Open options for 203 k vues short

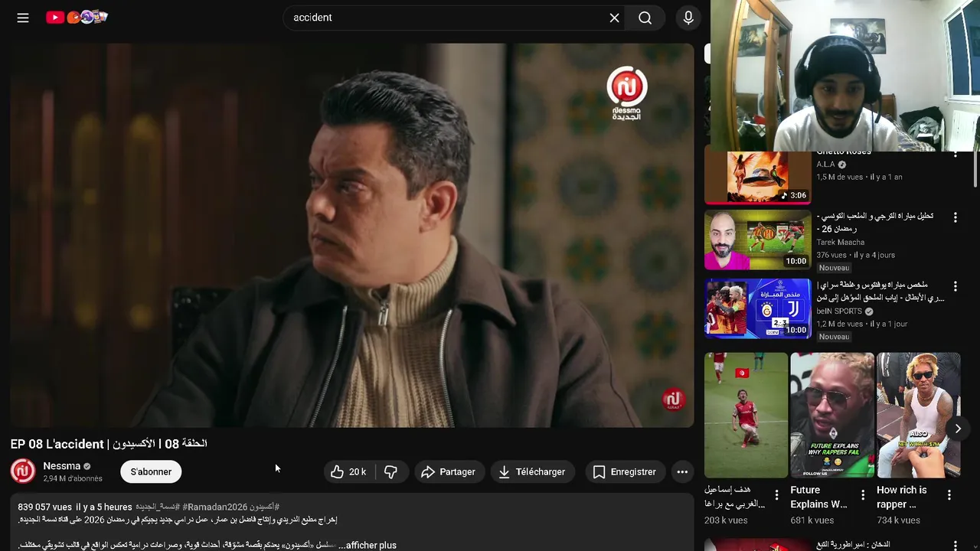click(x=776, y=495)
